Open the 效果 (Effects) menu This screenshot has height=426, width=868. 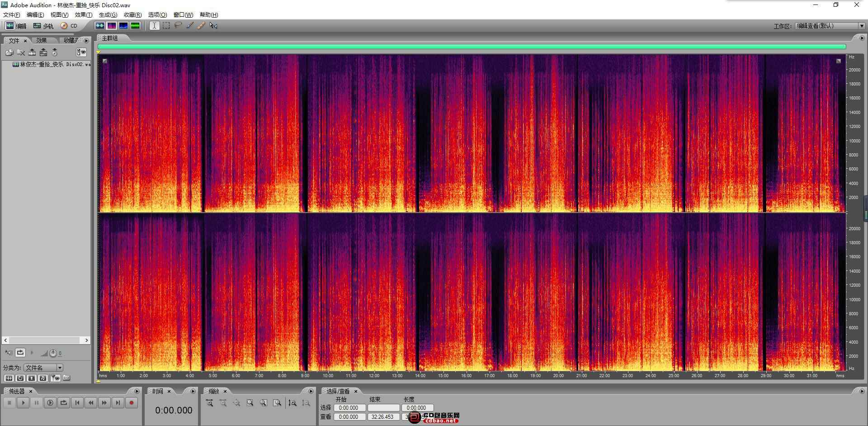(83, 15)
